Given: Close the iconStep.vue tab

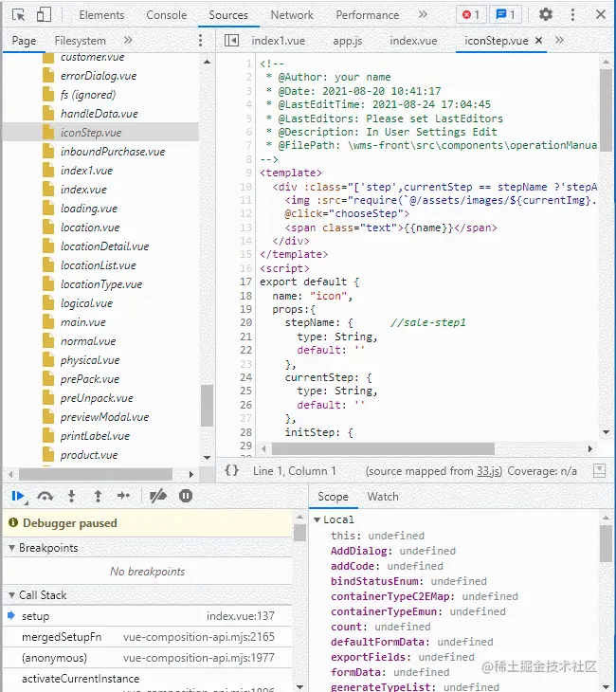Looking at the screenshot, I should 539,41.
